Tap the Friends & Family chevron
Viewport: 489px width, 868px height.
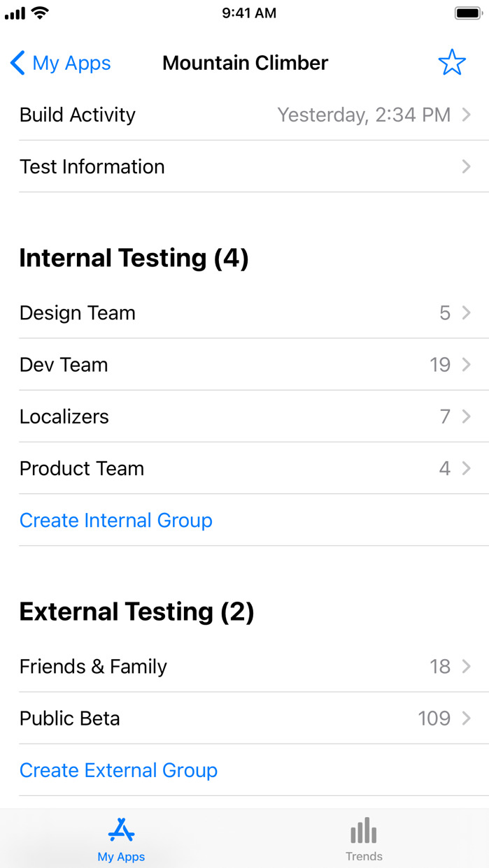[x=467, y=667]
